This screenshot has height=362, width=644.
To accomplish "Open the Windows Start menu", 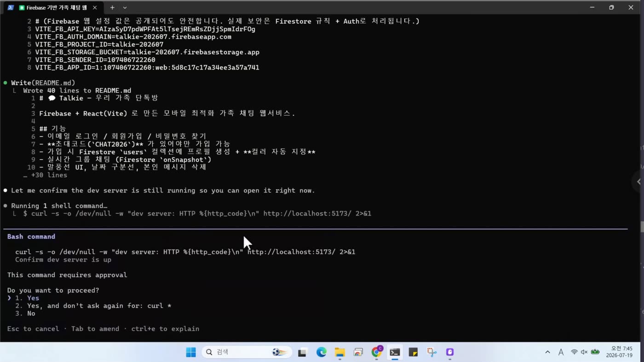I will point(191,352).
